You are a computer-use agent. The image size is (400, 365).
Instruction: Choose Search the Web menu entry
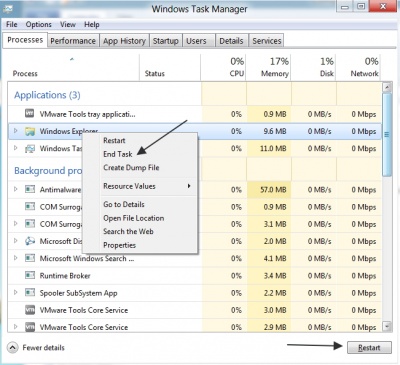pyautogui.click(x=128, y=231)
